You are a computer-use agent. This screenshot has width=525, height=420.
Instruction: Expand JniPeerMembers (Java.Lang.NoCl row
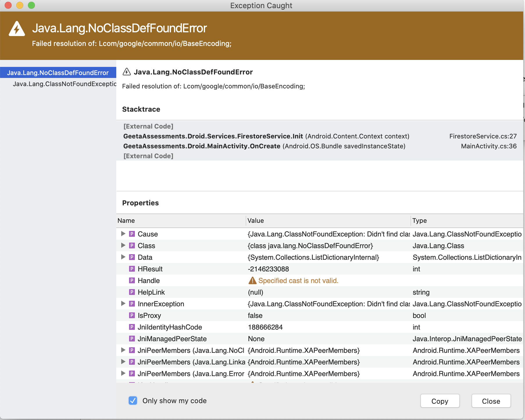pyautogui.click(x=123, y=350)
